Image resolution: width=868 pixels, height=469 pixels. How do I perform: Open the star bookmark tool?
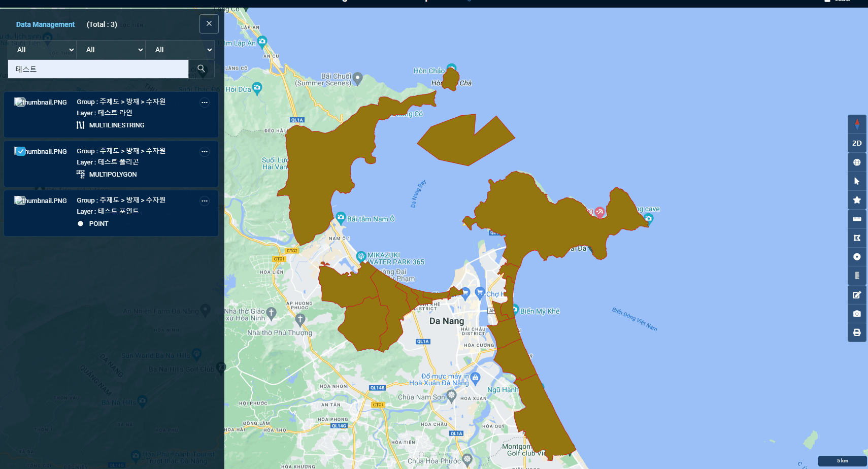(x=857, y=200)
